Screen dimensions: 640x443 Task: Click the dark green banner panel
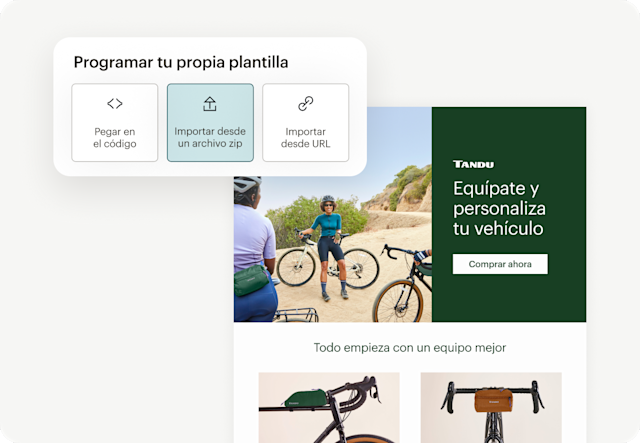509,214
